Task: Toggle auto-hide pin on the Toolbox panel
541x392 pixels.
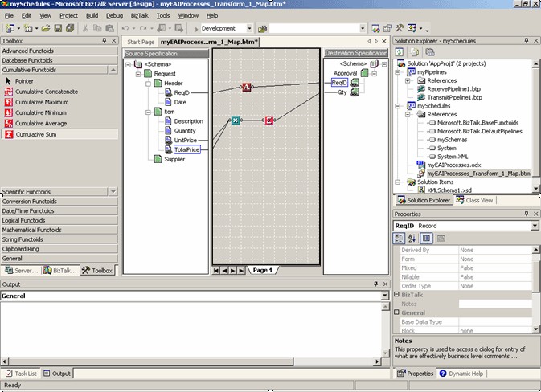Action: (x=104, y=40)
